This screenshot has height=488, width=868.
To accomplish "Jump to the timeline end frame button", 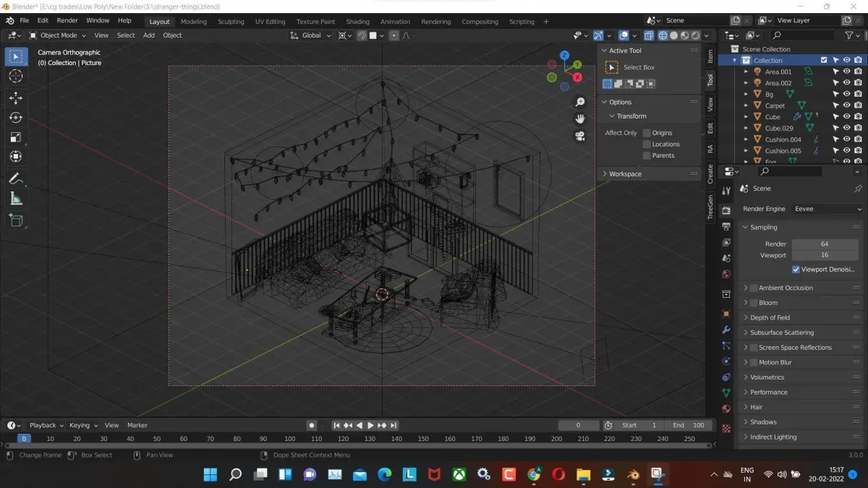I will (393, 426).
